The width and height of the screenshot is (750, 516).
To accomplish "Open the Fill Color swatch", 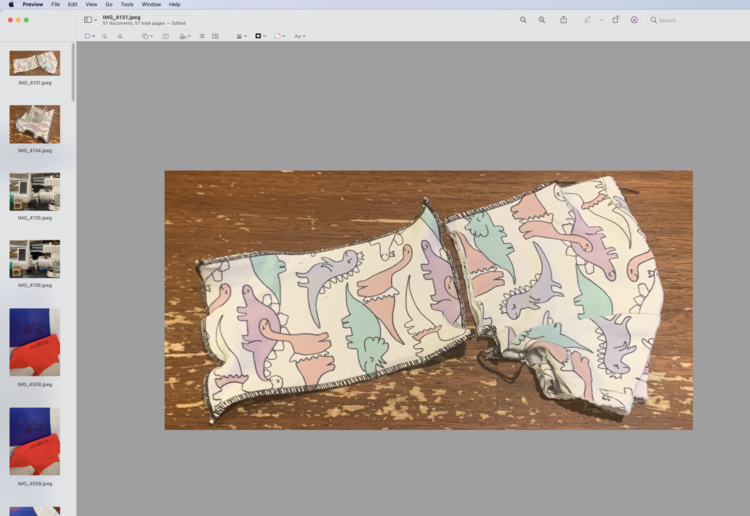I will 279,36.
